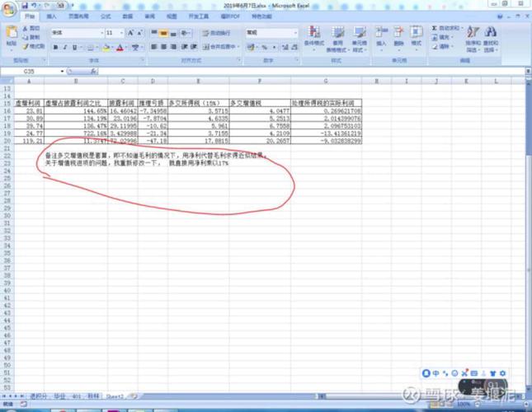Switch to the Formulas (公式) tab
This screenshot has height=412, width=532.
[x=106, y=16]
